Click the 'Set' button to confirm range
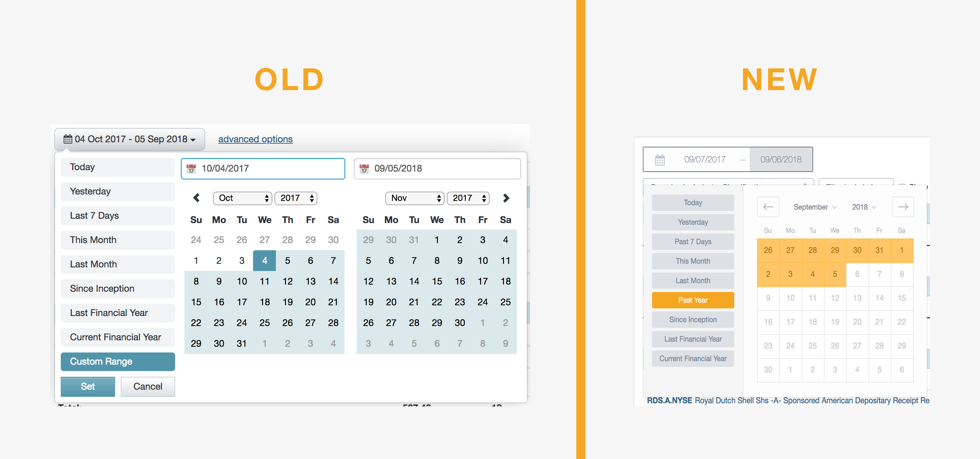The height and width of the screenshot is (459, 980). (x=88, y=386)
